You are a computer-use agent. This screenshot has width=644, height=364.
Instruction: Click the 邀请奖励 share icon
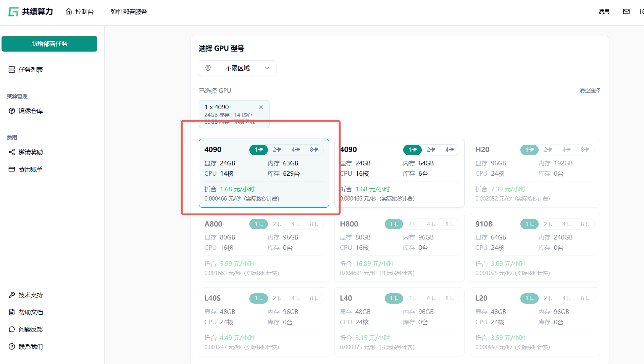pyautogui.click(x=12, y=152)
